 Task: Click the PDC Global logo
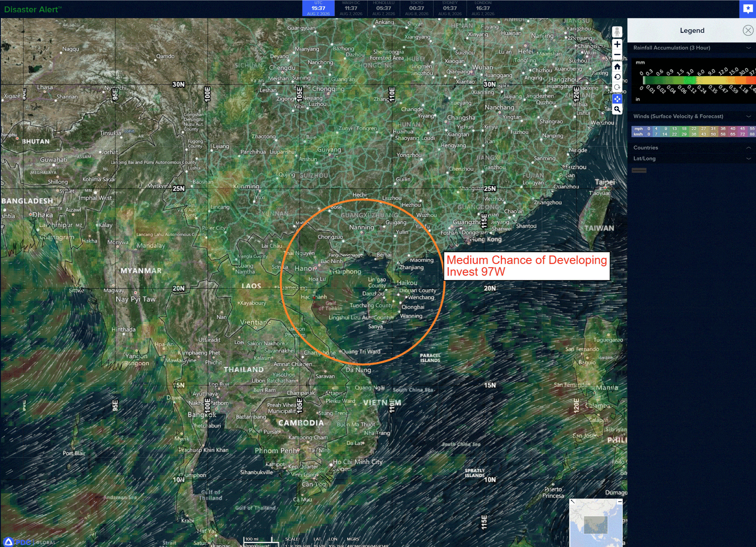[x=29, y=542]
